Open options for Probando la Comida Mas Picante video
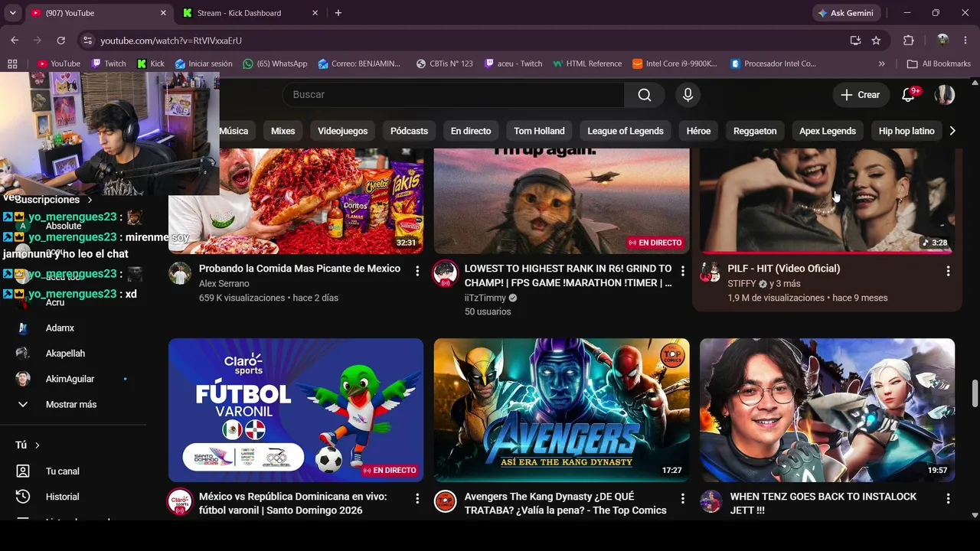Viewport: 980px width, 551px height. point(417,271)
